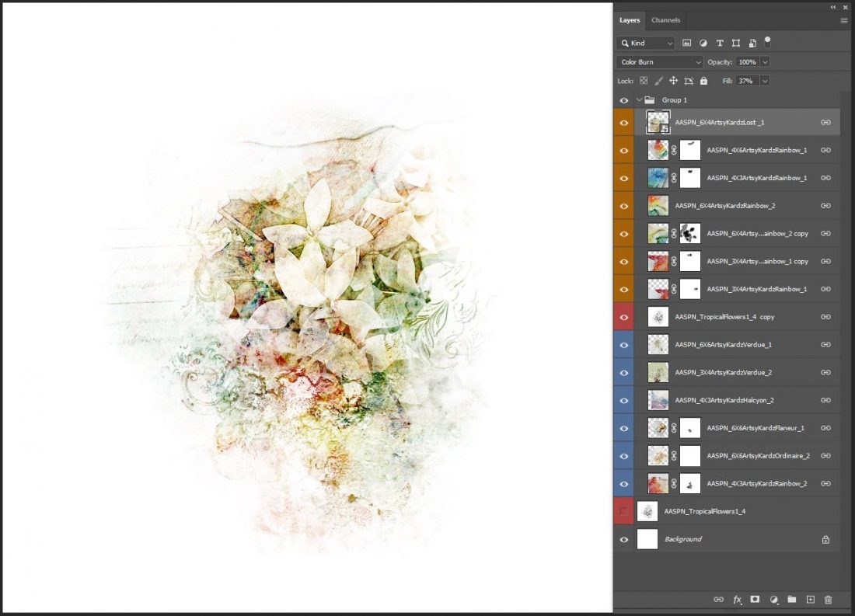855x616 pixels.
Task: Click the Add layer mask icon
Action: click(x=755, y=600)
